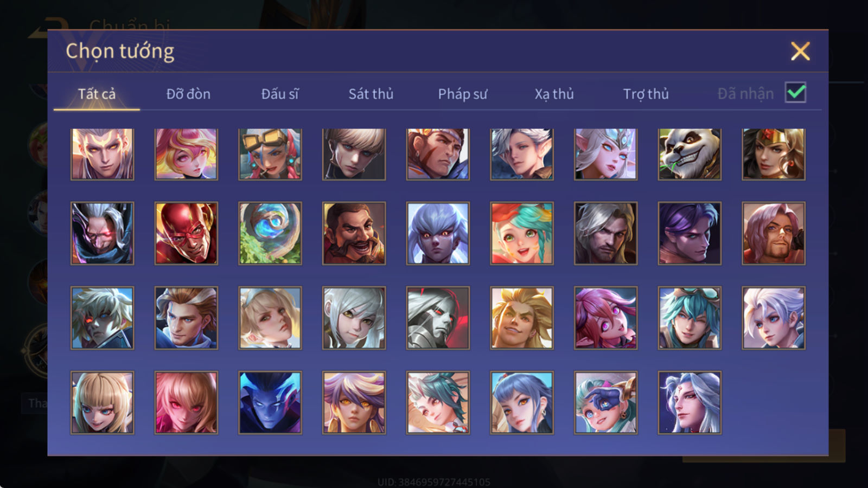This screenshot has width=868, height=488.
Task: Select the panda hero portrait
Action: pyautogui.click(x=690, y=154)
